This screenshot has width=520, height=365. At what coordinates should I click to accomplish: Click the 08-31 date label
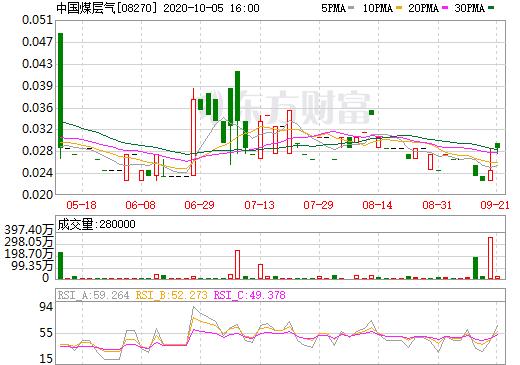click(437, 205)
